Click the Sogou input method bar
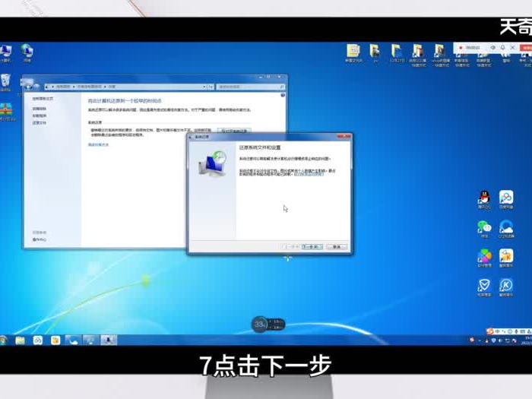Screen dimensions: 532x399 509,331
